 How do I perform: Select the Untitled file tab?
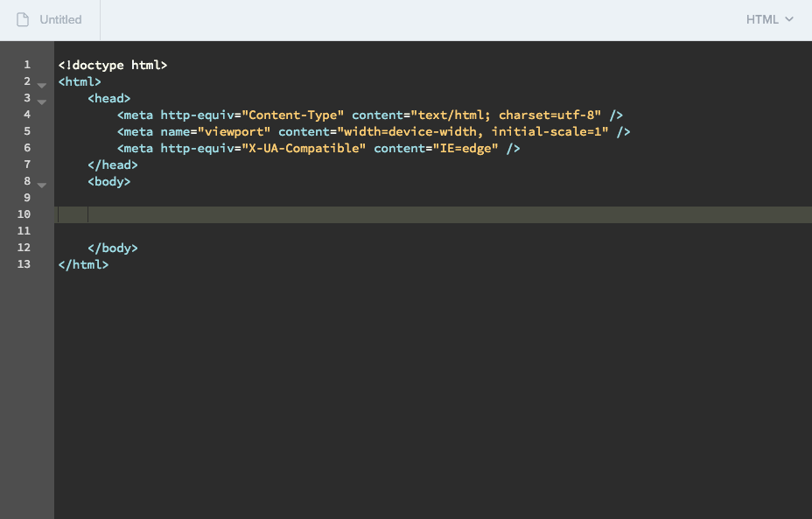coord(60,19)
